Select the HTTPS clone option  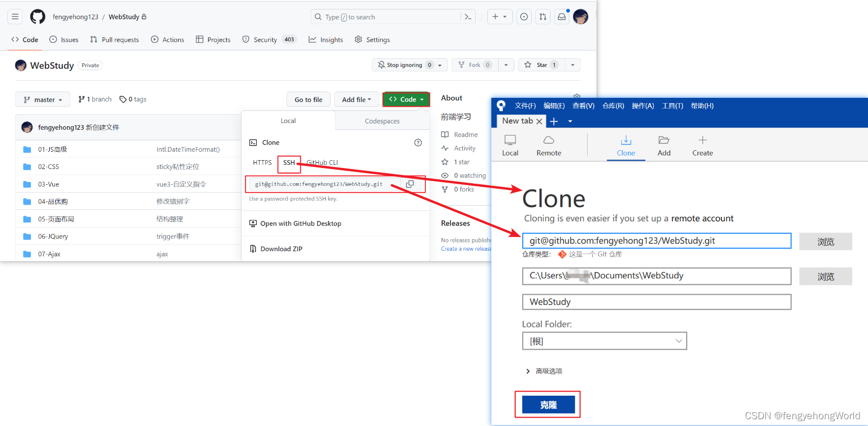click(262, 163)
